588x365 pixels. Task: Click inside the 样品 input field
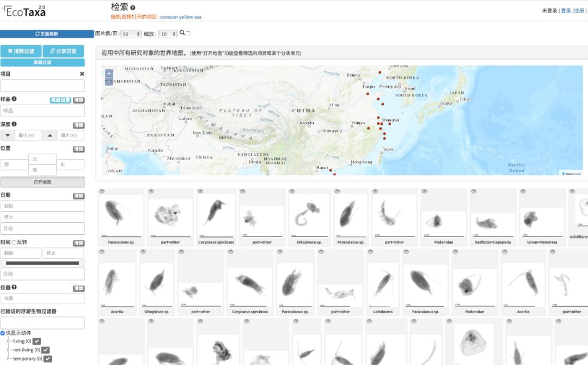click(x=42, y=111)
